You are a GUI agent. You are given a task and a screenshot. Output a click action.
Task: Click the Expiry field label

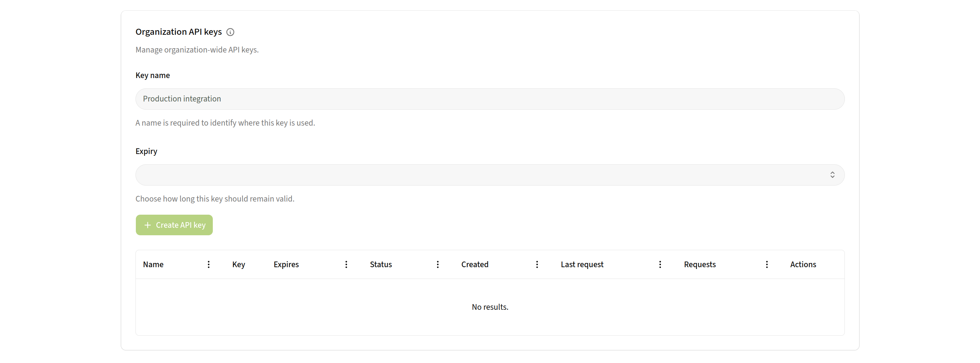[x=146, y=152]
